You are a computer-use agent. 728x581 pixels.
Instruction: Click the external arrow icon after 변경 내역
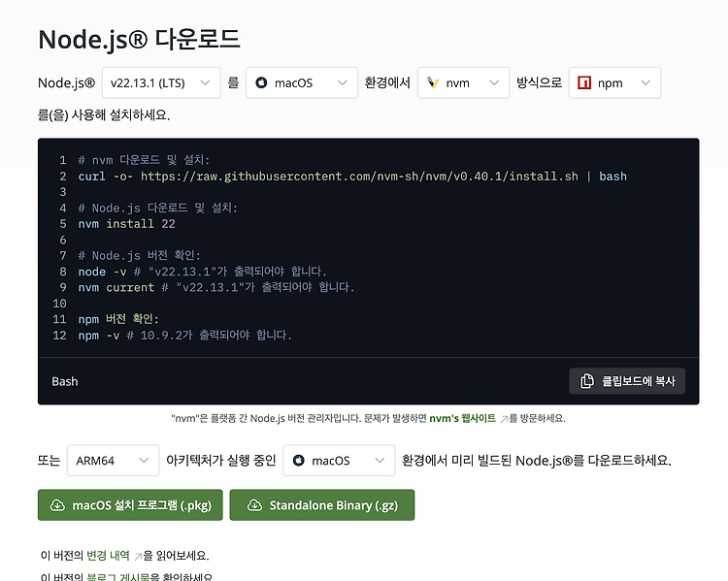tap(138, 556)
